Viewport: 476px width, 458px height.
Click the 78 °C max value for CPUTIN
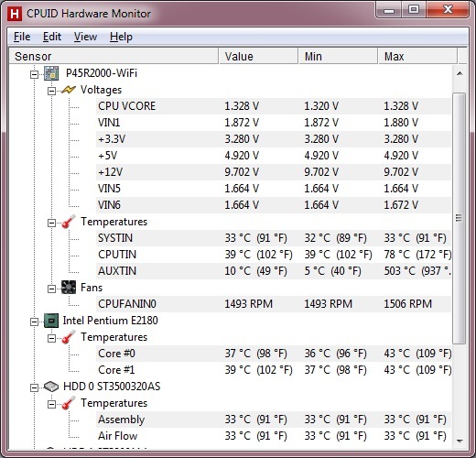(417, 255)
